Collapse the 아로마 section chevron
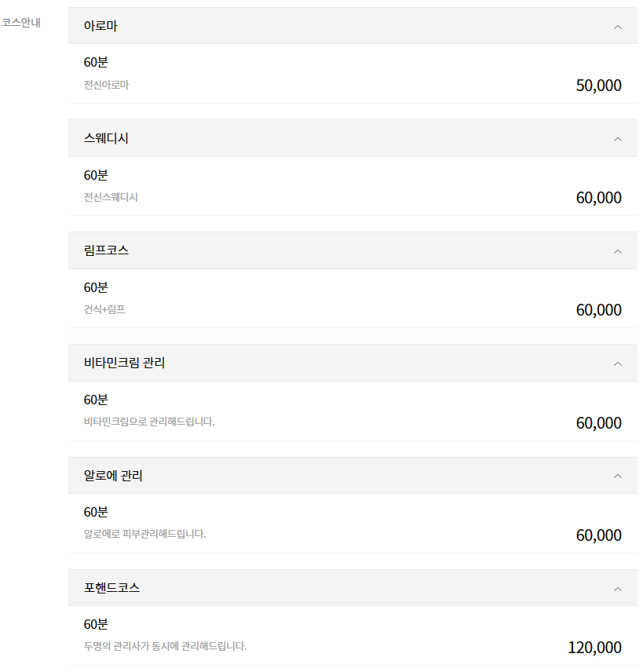Screen dimensions: 643x672 coord(617,27)
